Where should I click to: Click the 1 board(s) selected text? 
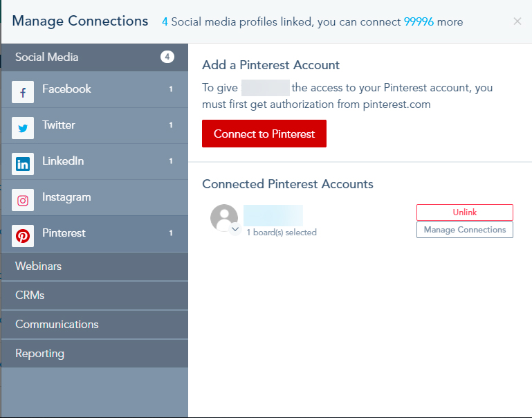(282, 233)
